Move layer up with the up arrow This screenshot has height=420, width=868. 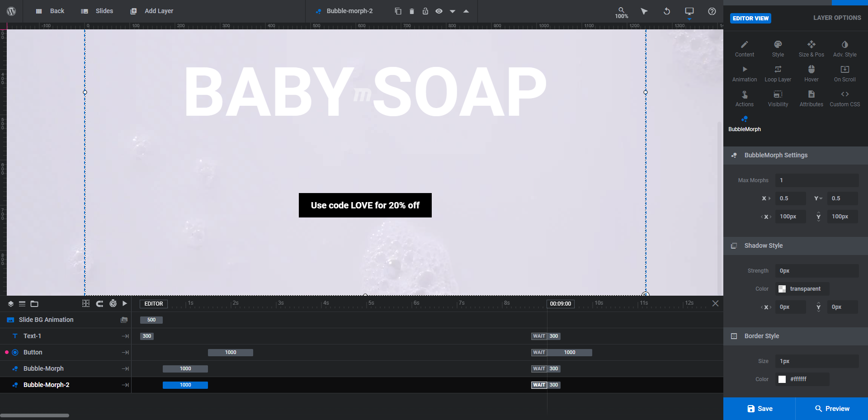[x=466, y=11]
